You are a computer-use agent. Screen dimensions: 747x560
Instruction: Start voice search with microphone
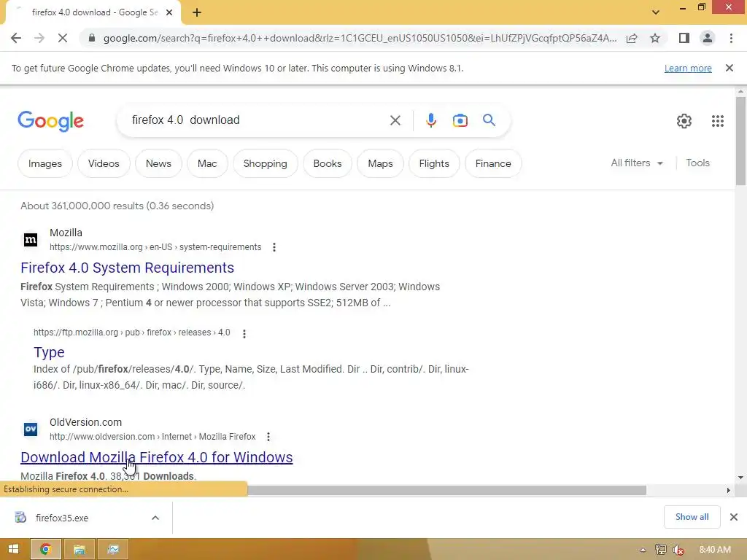coord(430,120)
